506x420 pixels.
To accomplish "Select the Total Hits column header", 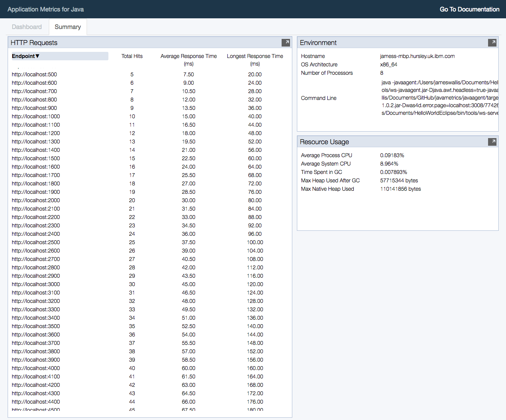I will click(132, 56).
